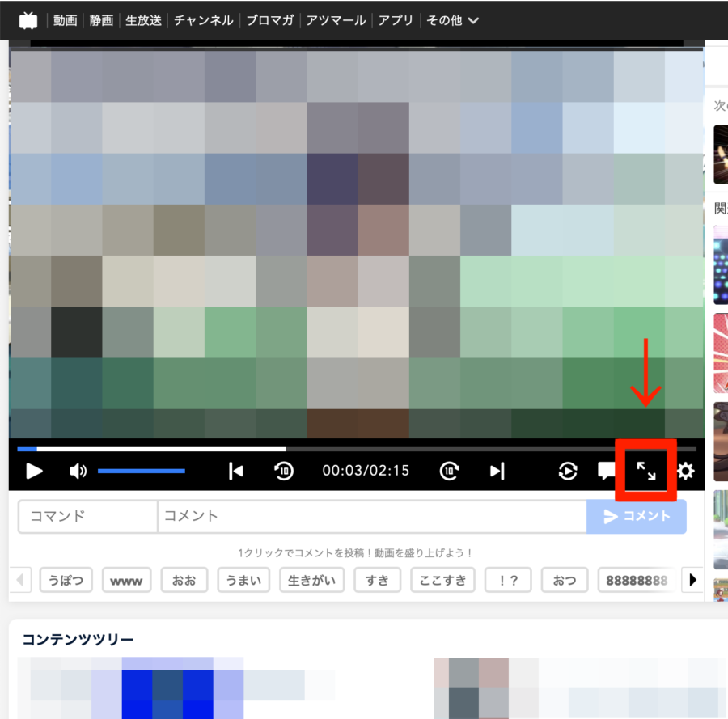Go to 生放送 section

point(143,20)
